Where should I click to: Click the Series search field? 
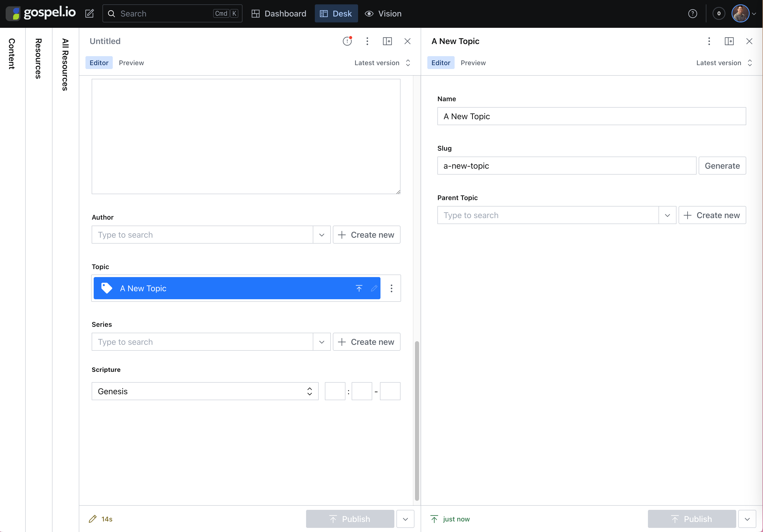click(202, 342)
